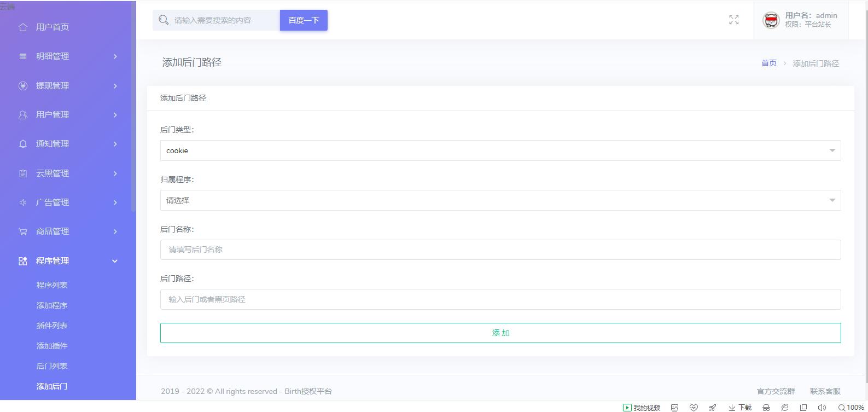The height and width of the screenshot is (412, 868).
Task: Open 插件列表 submenu item
Action: (52, 326)
